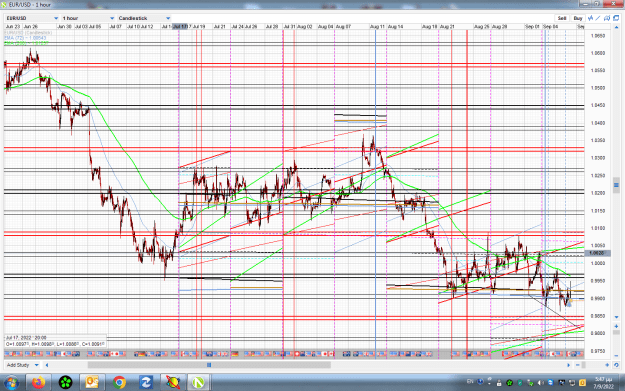Open the green-black clover taskbar app
This screenshot has width=625, height=391.
point(65,383)
